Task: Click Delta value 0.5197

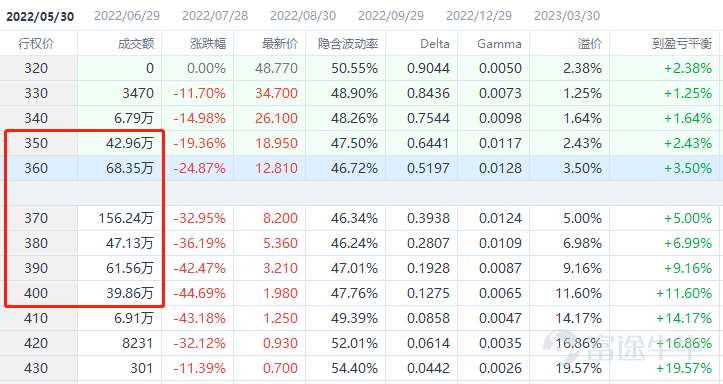Action: 428,168
